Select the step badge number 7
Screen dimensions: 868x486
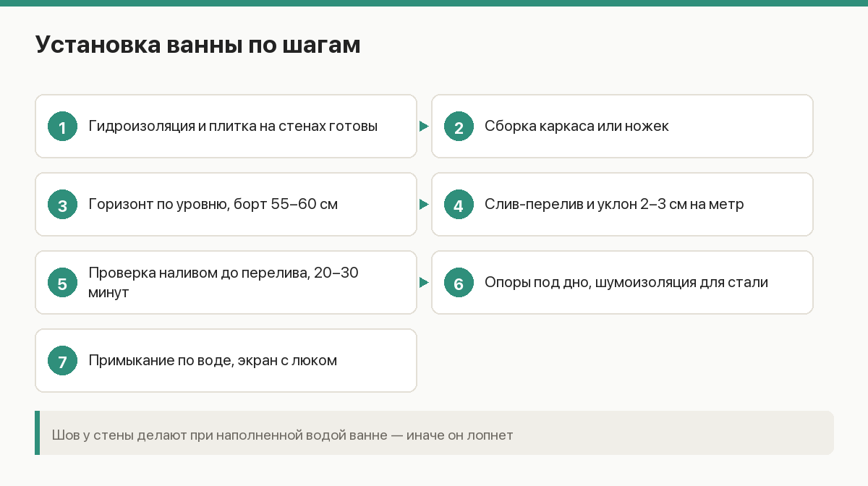point(62,361)
